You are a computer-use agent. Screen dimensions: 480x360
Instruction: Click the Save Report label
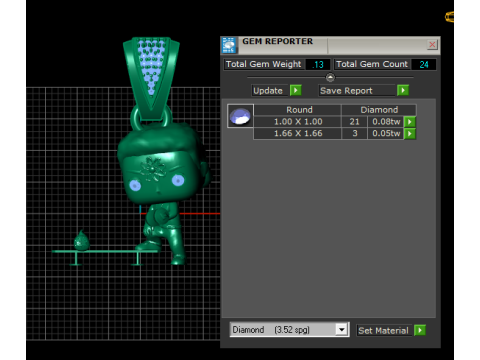346,91
